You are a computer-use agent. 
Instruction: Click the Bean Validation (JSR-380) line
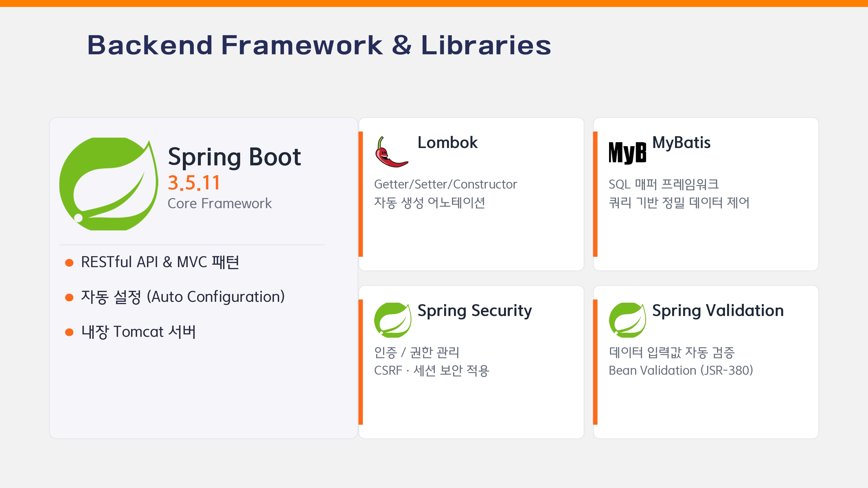pos(681,370)
